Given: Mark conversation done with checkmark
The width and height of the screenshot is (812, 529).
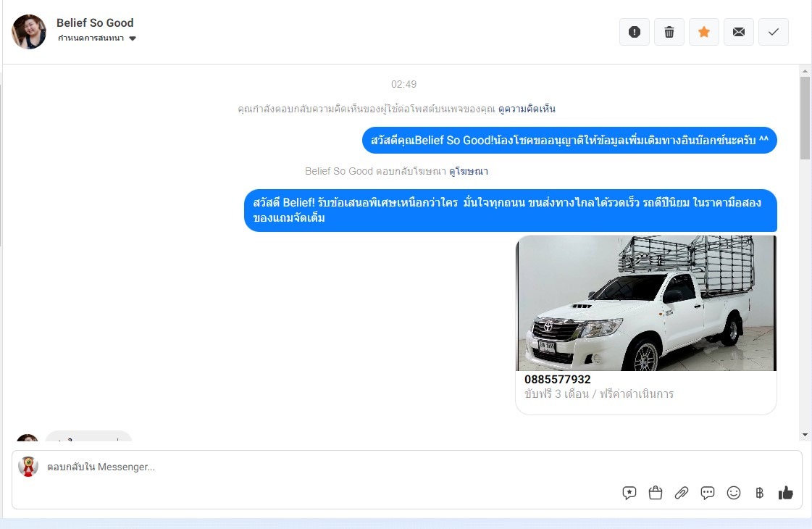Looking at the screenshot, I should tap(774, 32).
